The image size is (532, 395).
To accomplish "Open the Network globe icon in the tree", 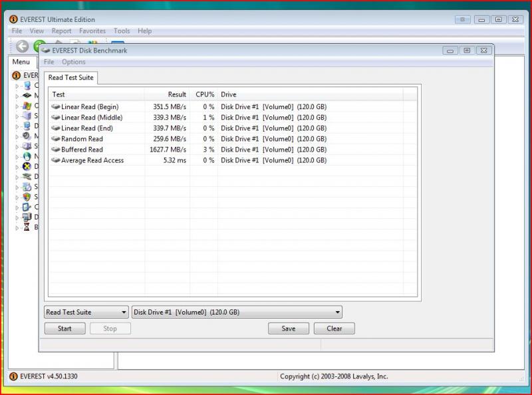I will [27, 156].
